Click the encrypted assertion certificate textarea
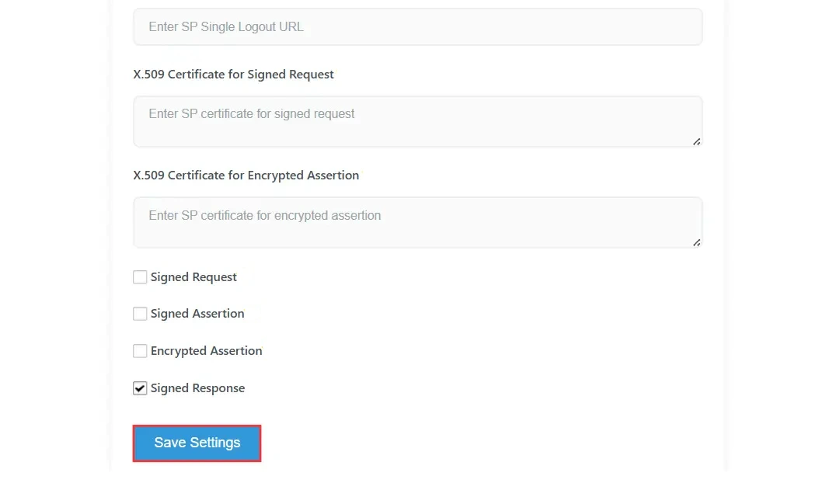The image size is (819, 504). pyautogui.click(x=417, y=222)
